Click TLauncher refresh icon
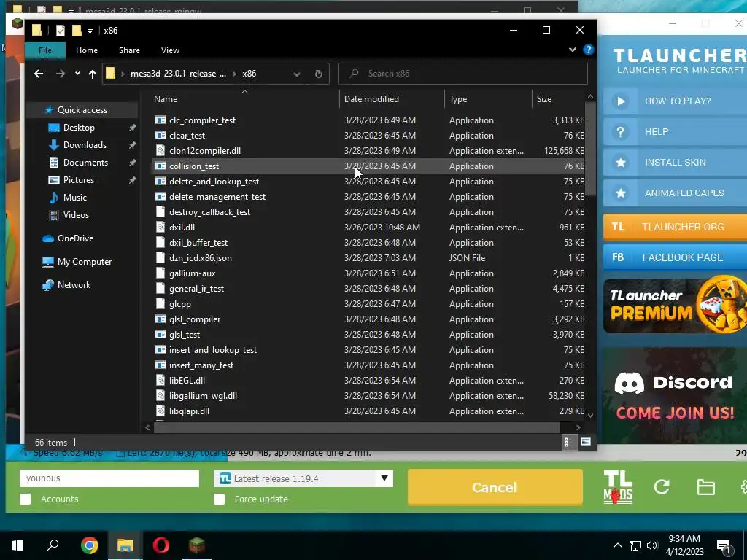 [662, 486]
